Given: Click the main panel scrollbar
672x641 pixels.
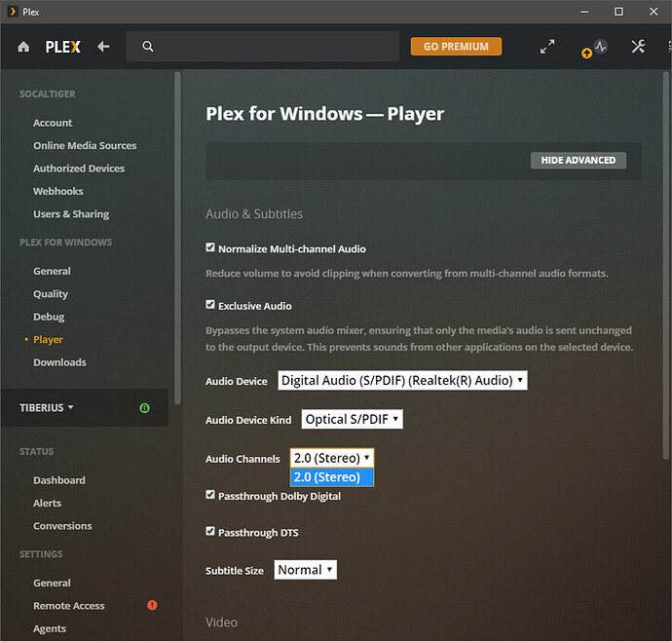Looking at the screenshot, I should tap(665, 266).
